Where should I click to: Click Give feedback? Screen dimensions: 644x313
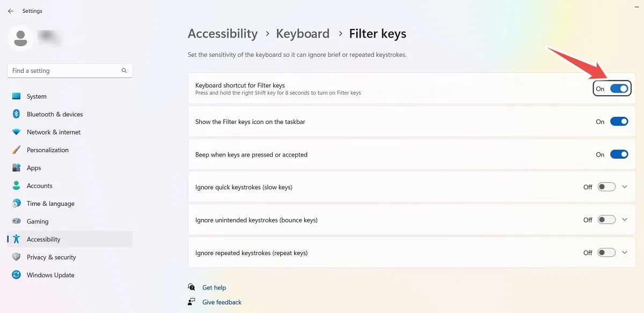coord(222,302)
